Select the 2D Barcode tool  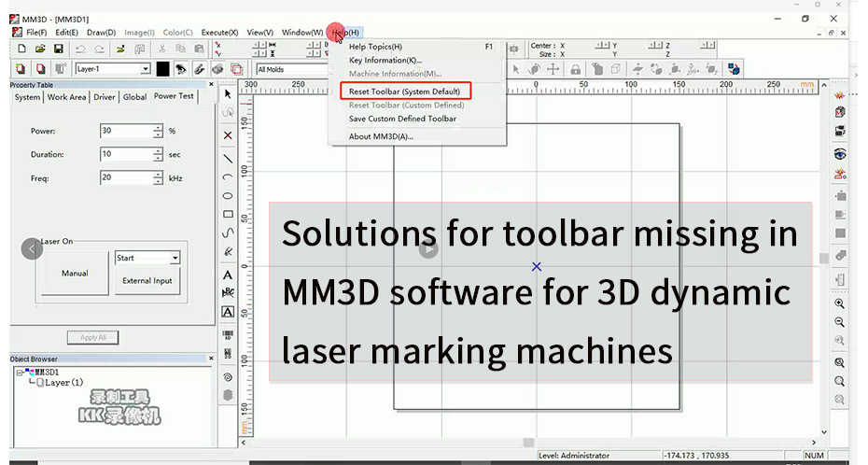(228, 353)
